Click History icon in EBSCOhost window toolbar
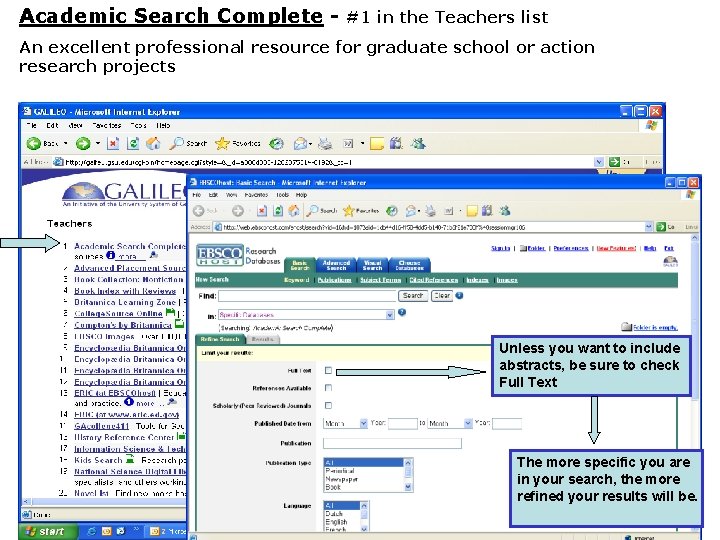This screenshot has height=540, width=720. click(x=391, y=211)
